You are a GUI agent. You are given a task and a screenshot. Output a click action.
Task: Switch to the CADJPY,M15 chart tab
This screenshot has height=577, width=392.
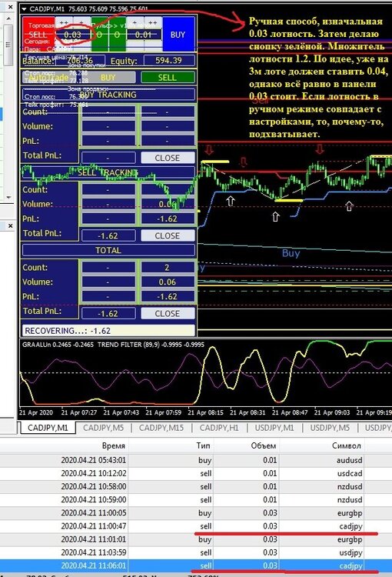click(x=161, y=428)
